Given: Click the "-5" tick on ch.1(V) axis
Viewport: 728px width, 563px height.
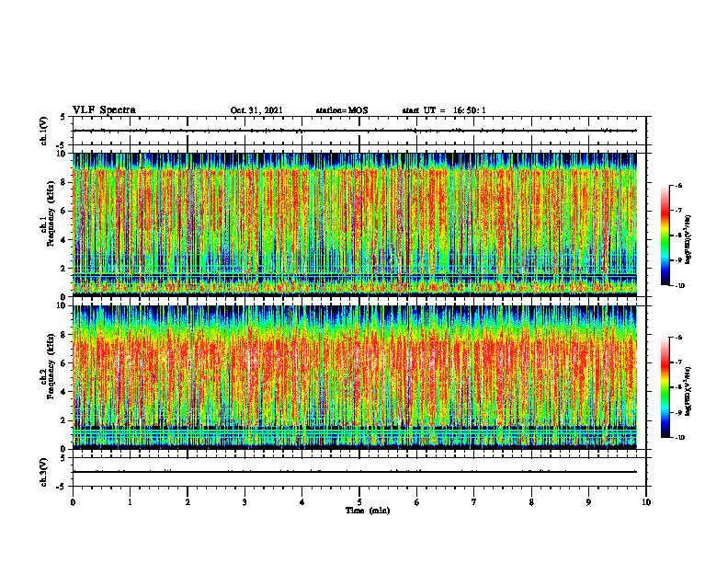Looking at the screenshot, I should point(61,145).
